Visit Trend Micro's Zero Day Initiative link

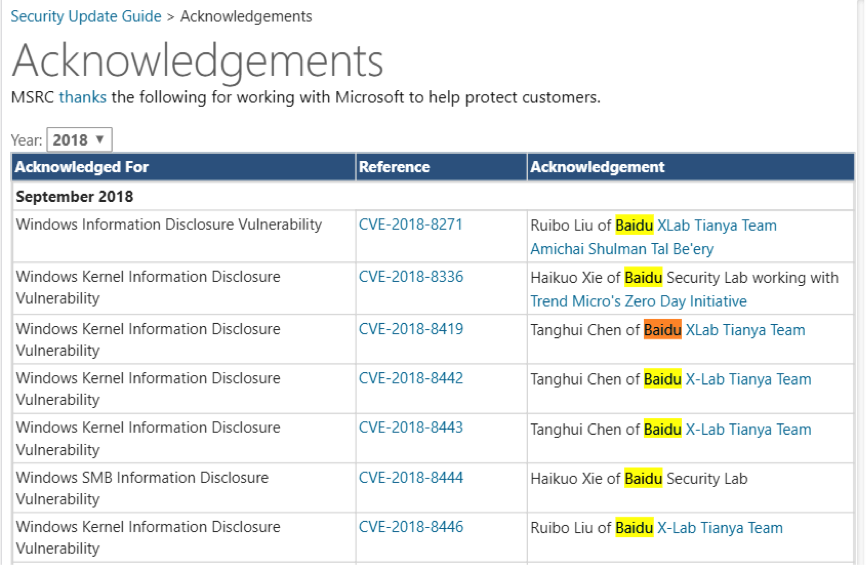pyautogui.click(x=638, y=301)
